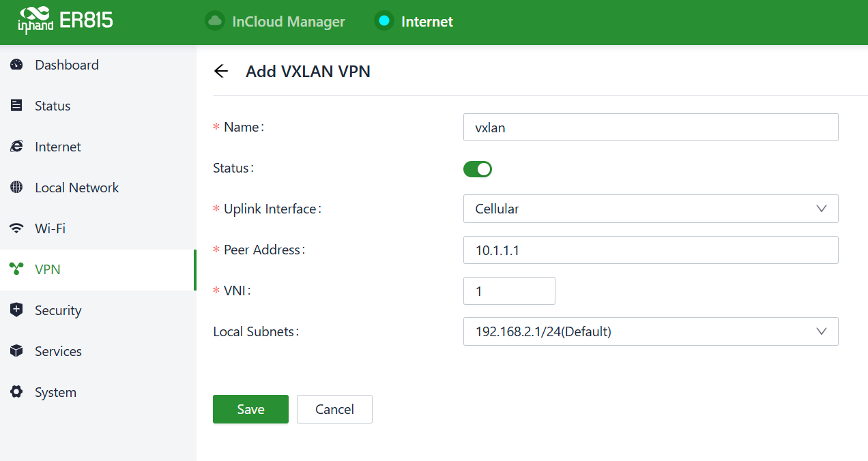
Task: Open the VPN menu item
Action: (x=48, y=269)
